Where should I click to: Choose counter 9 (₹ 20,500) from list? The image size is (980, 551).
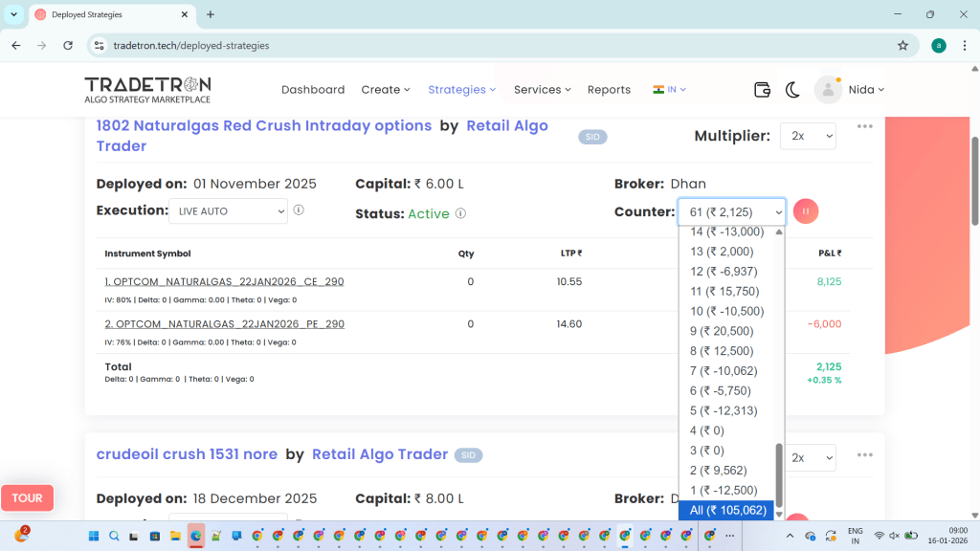[x=721, y=331]
